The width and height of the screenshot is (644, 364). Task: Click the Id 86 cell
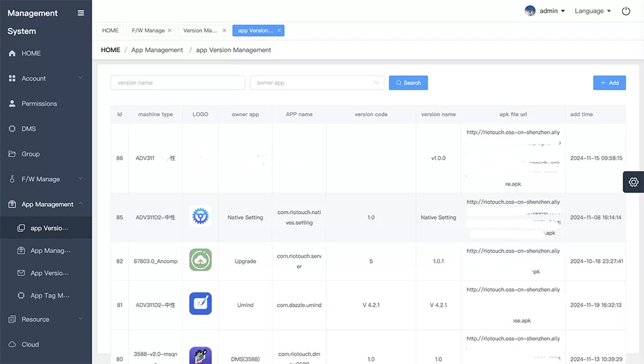tap(120, 158)
